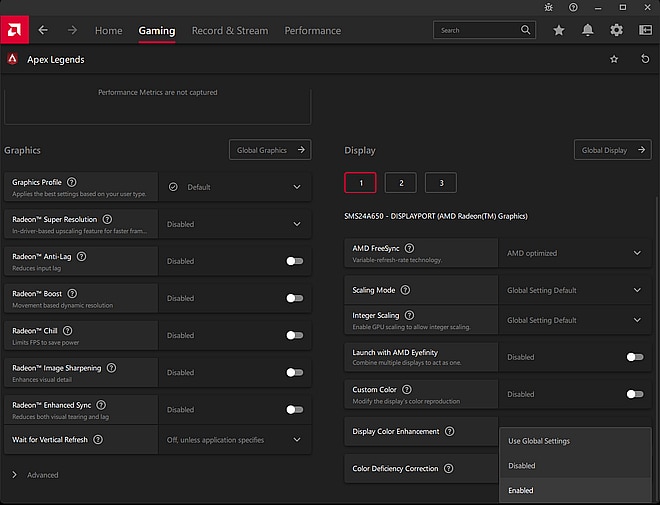660x505 pixels.
Task: Select display 3 button
Action: 441,183
